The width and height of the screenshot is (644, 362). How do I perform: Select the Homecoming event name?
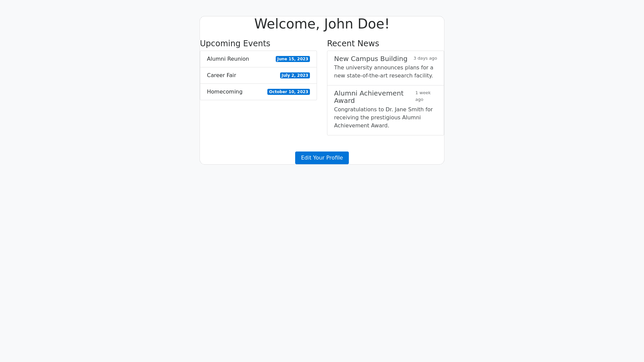224,92
